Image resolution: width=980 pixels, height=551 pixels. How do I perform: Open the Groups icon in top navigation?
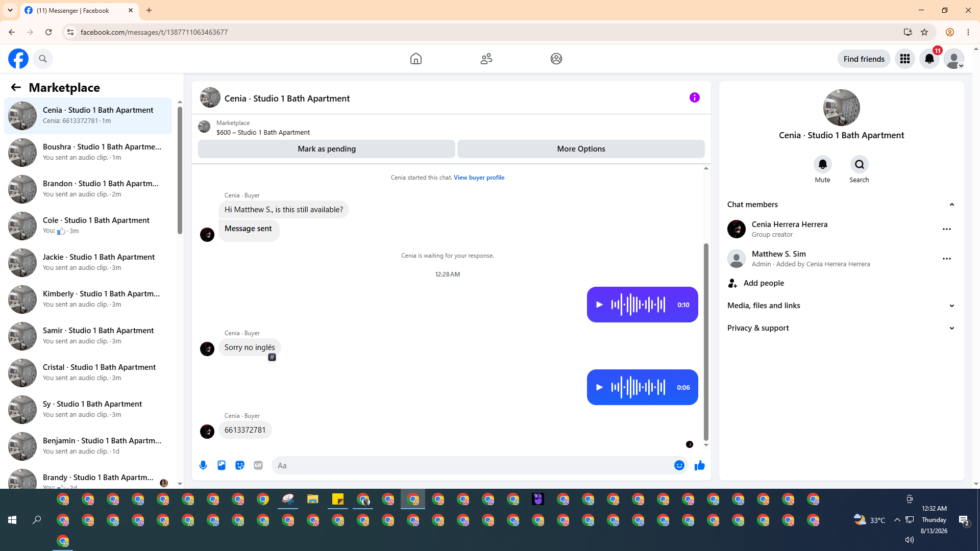pos(556,59)
